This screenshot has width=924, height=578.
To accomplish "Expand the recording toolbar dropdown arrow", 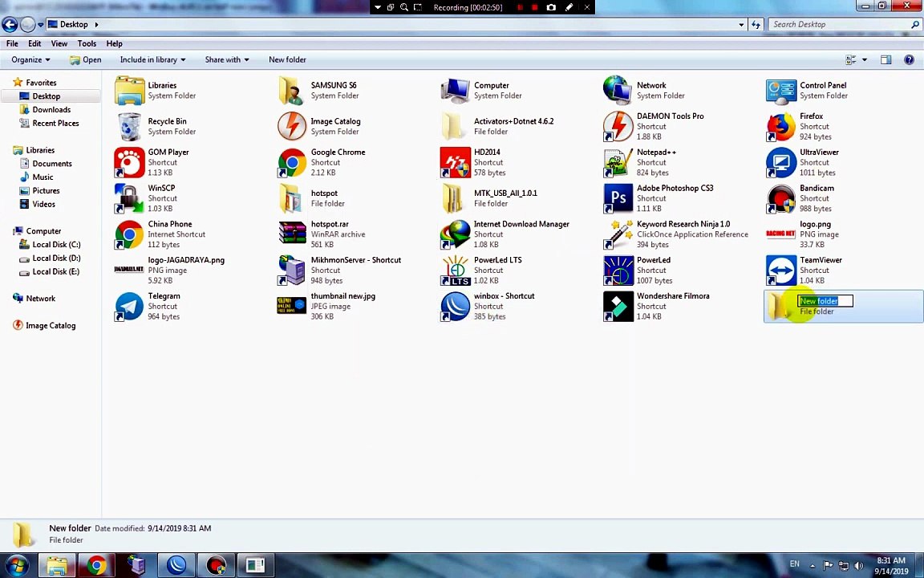I will pos(378,8).
